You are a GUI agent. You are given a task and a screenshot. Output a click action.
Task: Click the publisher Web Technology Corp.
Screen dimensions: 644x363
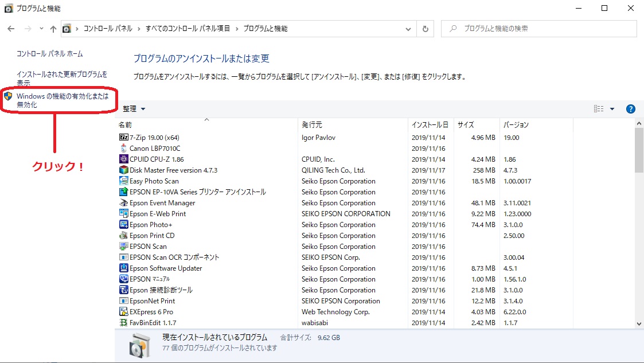[335, 311]
